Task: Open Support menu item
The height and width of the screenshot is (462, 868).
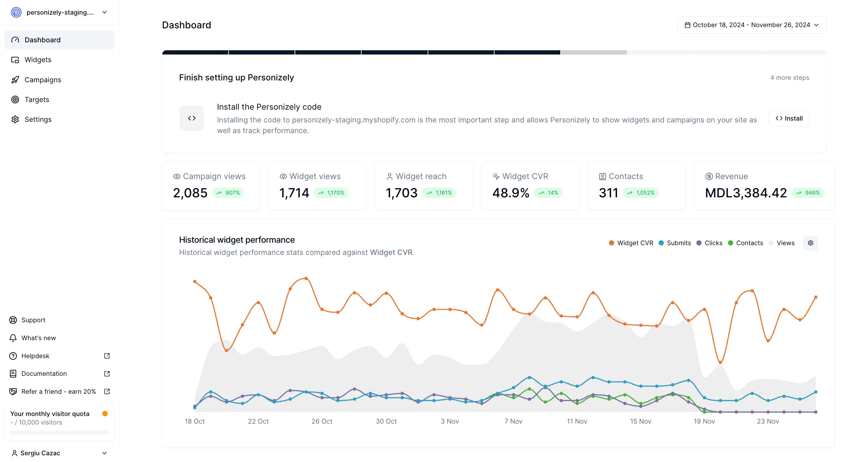Action: (x=59, y=320)
